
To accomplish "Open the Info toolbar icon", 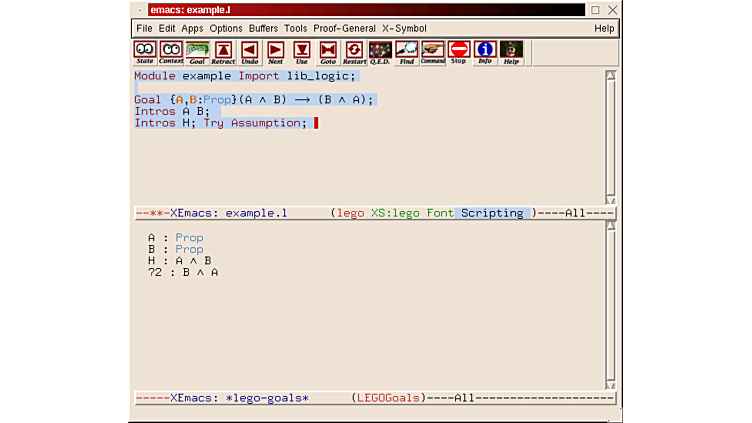I will (485, 52).
